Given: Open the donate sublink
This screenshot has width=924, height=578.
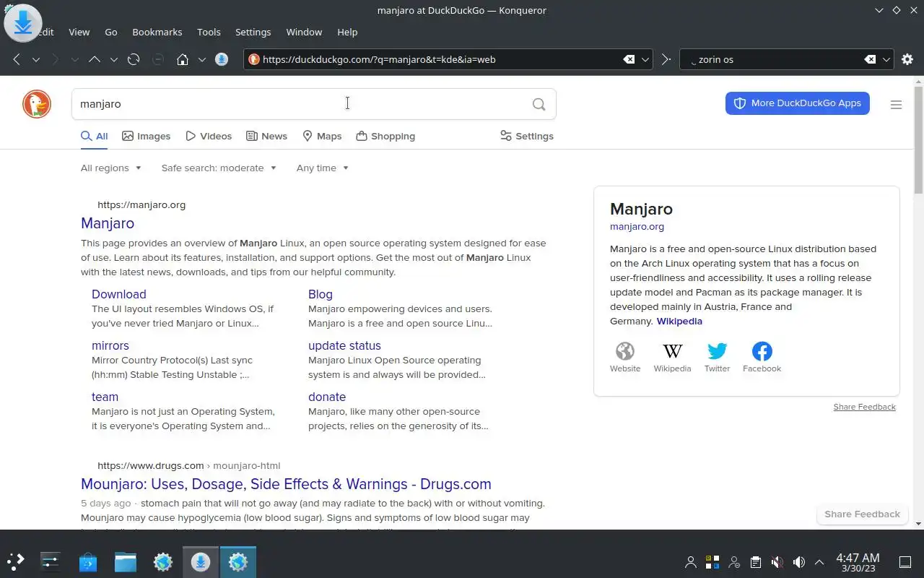Looking at the screenshot, I should [327, 397].
